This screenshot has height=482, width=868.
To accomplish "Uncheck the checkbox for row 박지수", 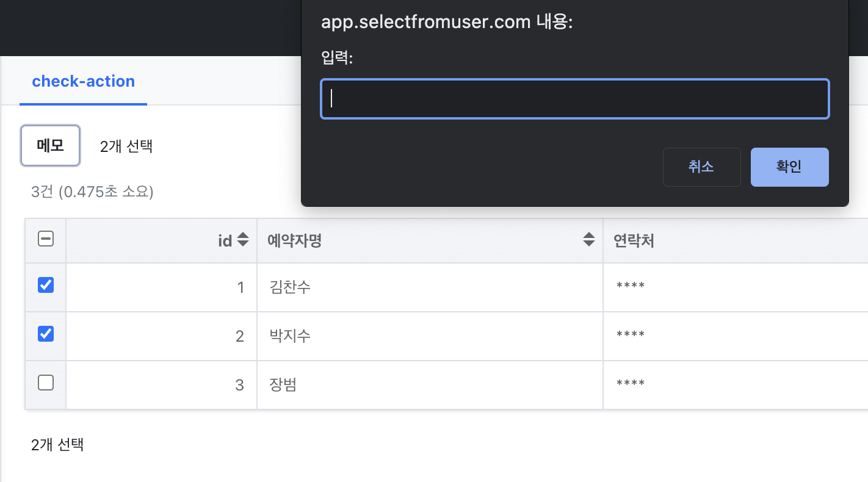I will tap(46, 334).
